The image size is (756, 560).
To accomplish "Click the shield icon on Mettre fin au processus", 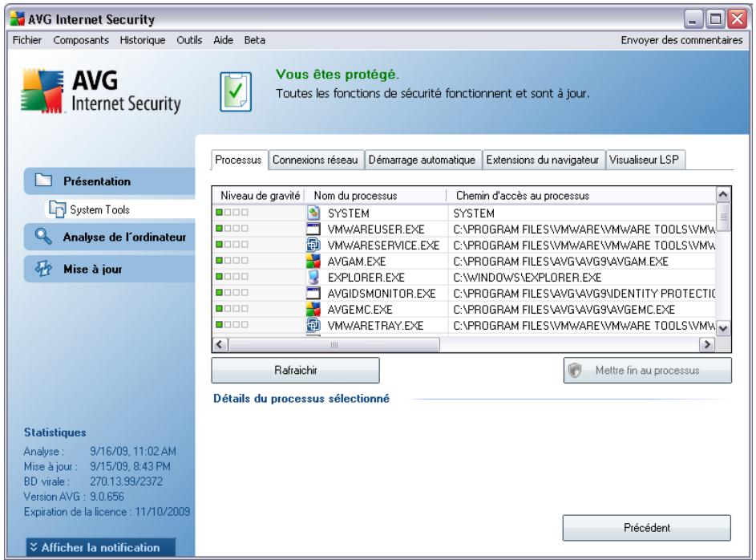I will point(575,370).
